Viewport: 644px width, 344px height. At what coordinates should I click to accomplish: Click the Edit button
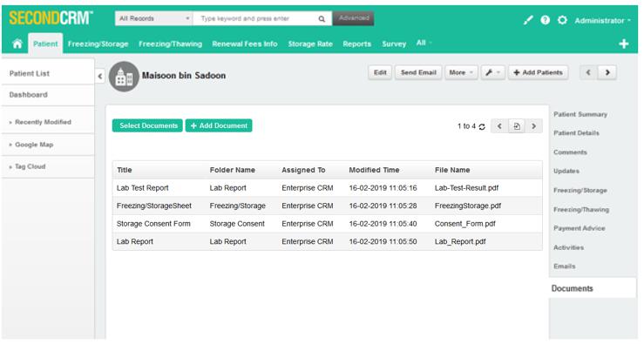pyautogui.click(x=380, y=72)
